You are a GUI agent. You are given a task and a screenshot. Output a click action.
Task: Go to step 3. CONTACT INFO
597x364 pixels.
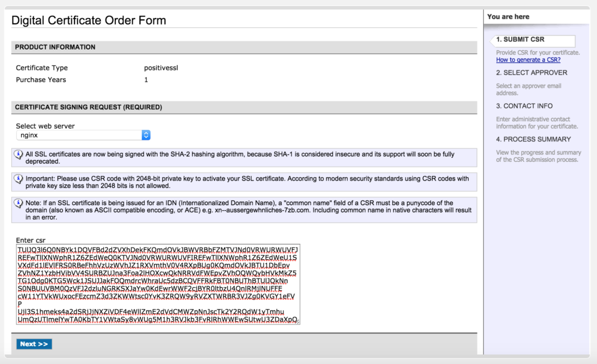(524, 106)
